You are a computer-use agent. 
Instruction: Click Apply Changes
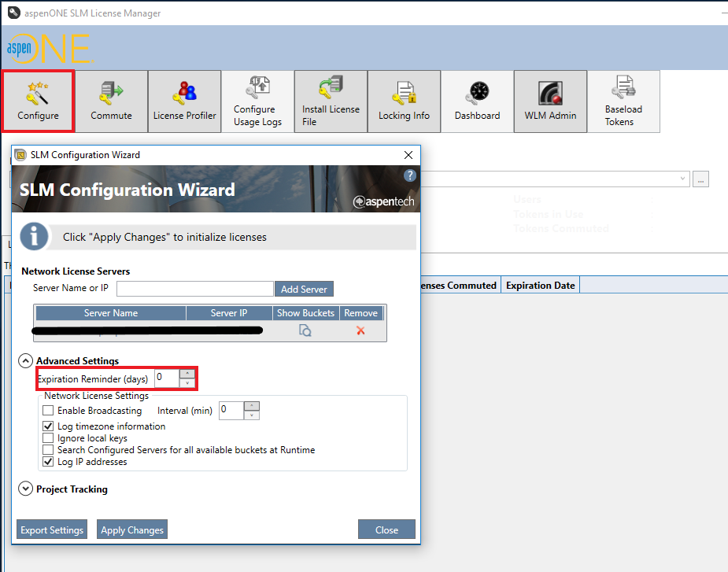point(132,530)
